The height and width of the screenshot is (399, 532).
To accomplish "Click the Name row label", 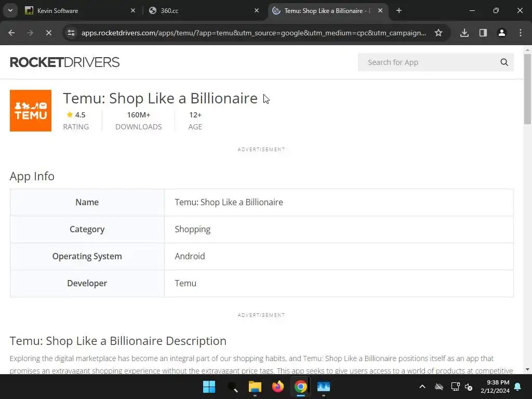I will tap(87, 202).
